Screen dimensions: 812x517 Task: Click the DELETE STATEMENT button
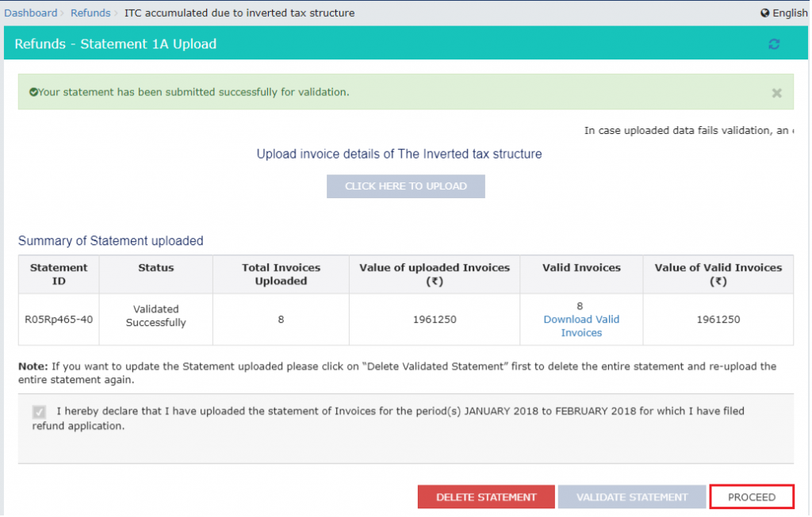pyautogui.click(x=486, y=496)
